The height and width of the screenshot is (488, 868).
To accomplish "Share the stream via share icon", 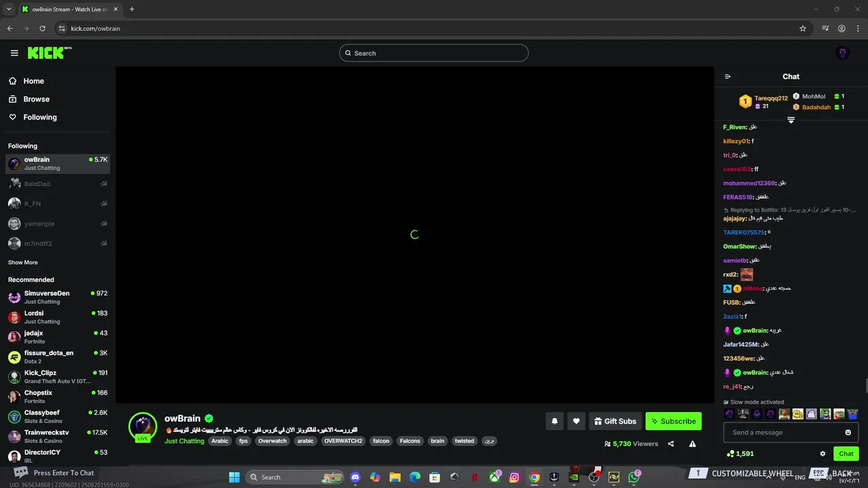I will click(x=671, y=444).
